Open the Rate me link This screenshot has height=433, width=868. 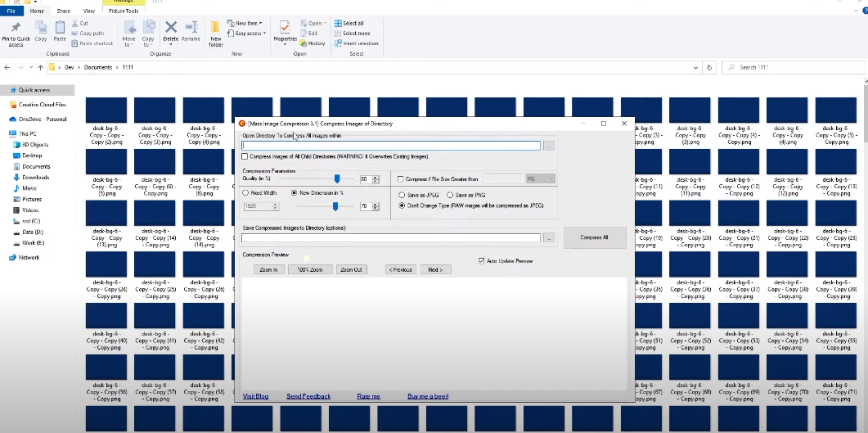(369, 396)
